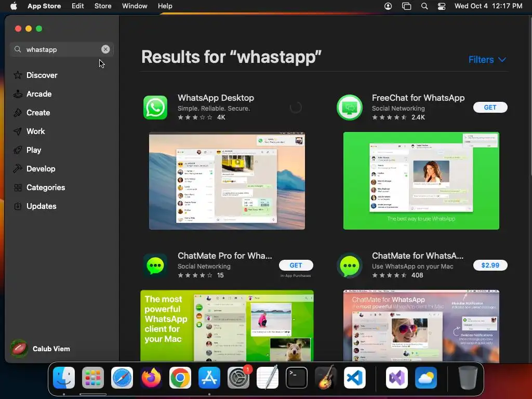Open the ChatMate for WhatsApp screenshot preview
Image resolution: width=532 pixels, height=399 pixels.
pyautogui.click(x=421, y=326)
